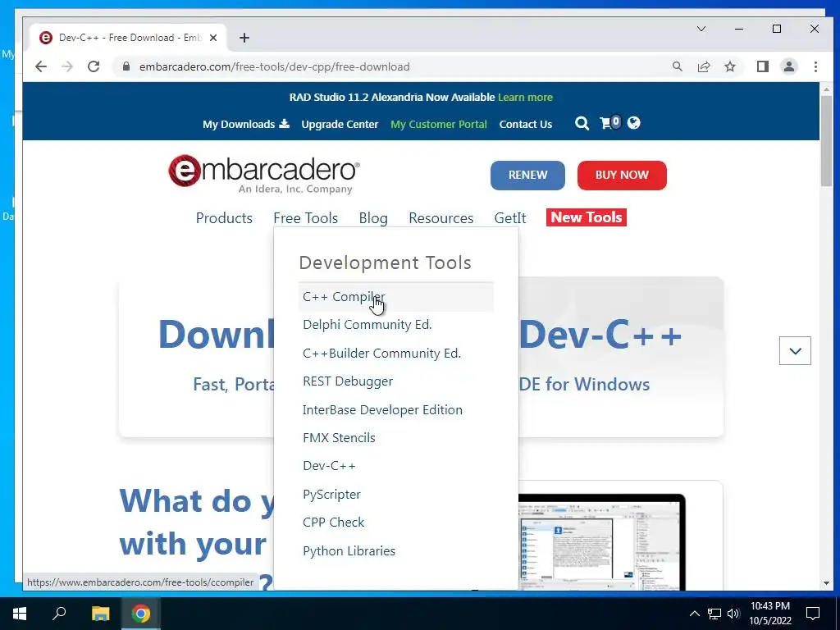
Task: Select C++ Compiler from the dropdown
Action: pos(396,296)
